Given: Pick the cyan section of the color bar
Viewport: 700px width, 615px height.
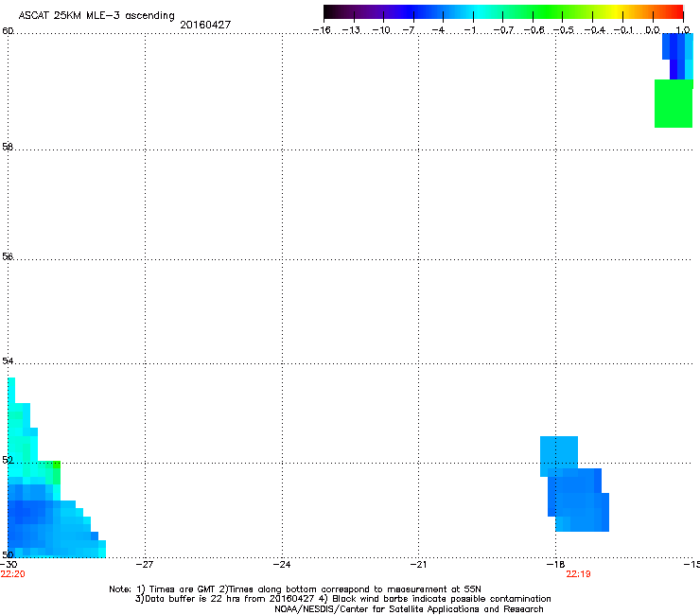Looking at the screenshot, I should pos(478,12).
